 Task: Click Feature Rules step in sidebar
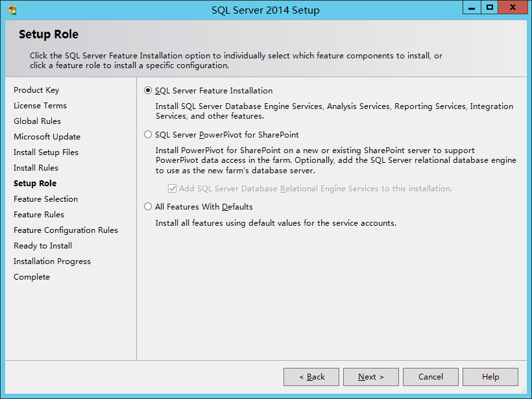point(39,215)
